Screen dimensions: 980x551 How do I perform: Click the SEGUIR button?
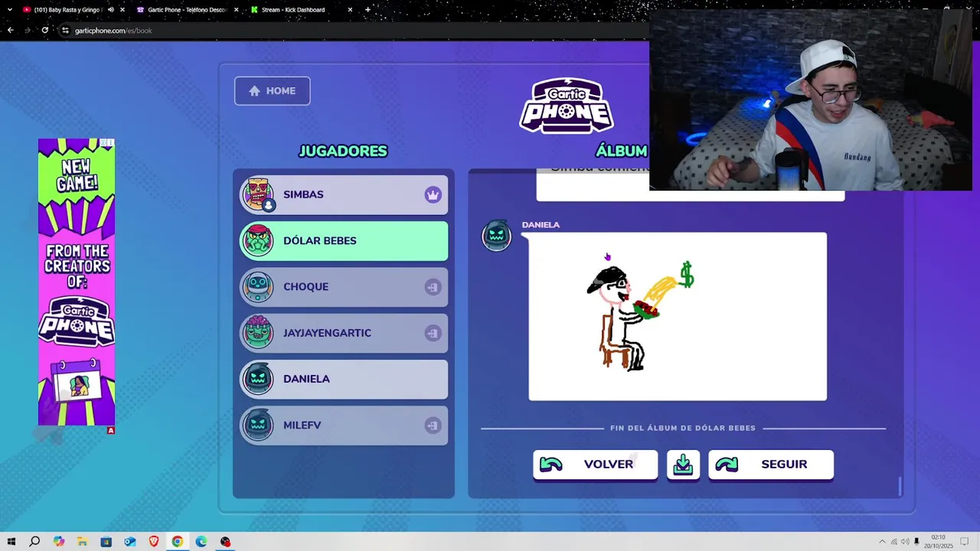770,465
